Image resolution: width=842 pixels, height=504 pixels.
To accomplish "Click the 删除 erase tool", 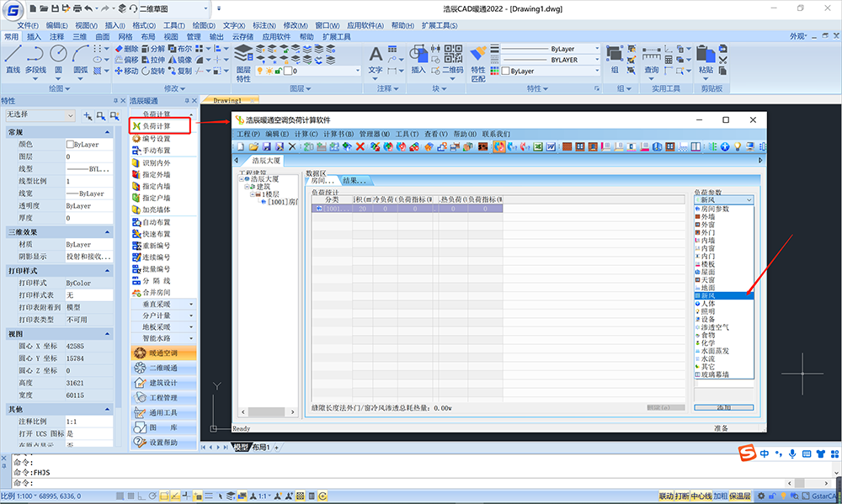I will (126, 49).
